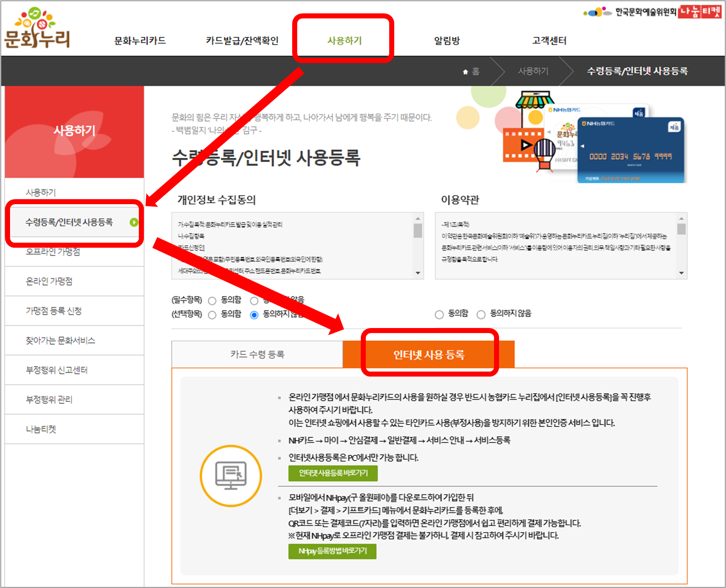Click the red 사용하기 sidebar header
This screenshot has width=726, height=588.
point(74,132)
